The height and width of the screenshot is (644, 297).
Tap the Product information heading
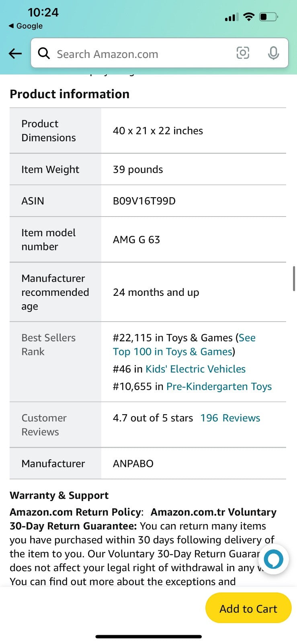tap(70, 94)
